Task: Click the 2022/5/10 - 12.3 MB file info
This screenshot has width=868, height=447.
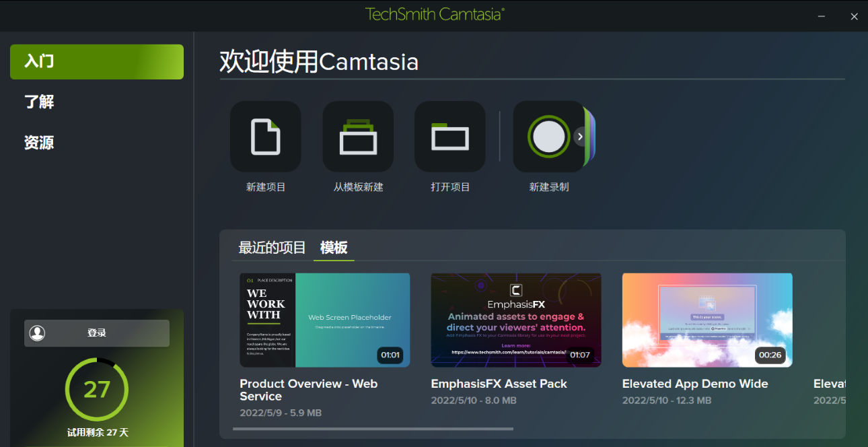Action: (x=667, y=401)
